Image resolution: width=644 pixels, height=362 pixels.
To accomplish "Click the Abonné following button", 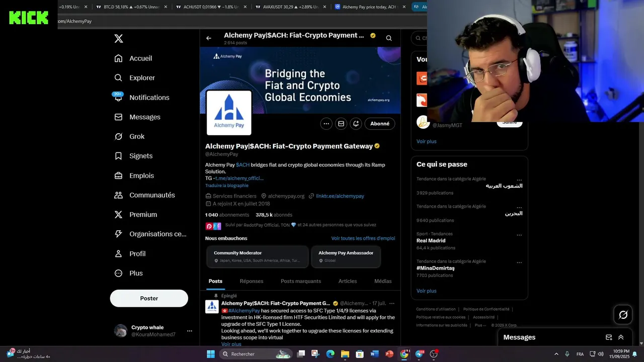I will [380, 124].
